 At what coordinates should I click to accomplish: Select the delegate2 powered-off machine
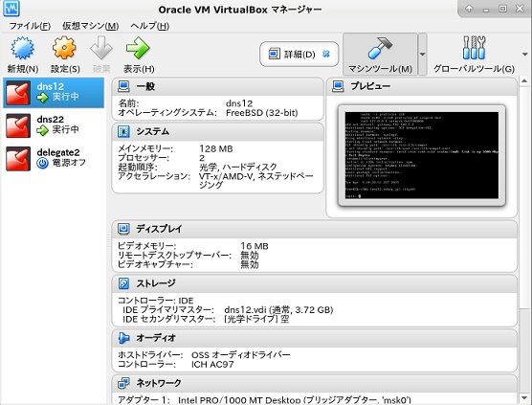[x=54, y=158]
